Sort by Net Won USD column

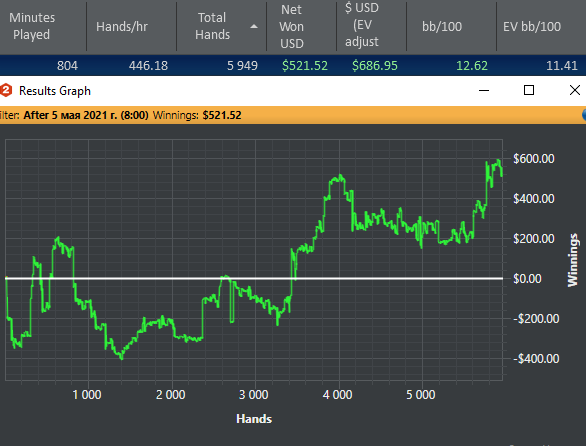(292, 27)
